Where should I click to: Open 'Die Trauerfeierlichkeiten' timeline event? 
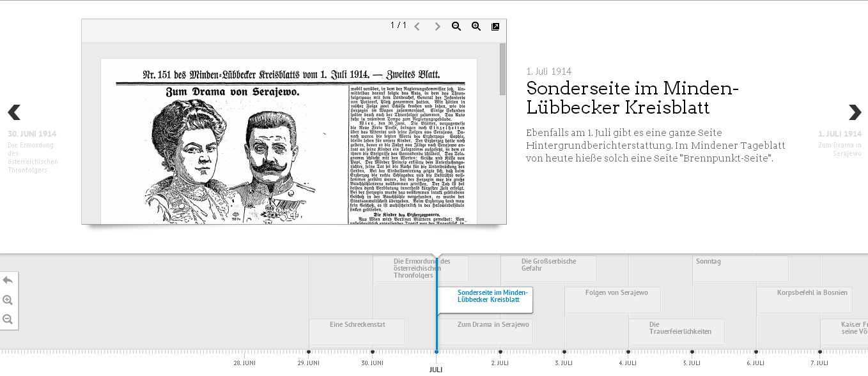(x=677, y=332)
